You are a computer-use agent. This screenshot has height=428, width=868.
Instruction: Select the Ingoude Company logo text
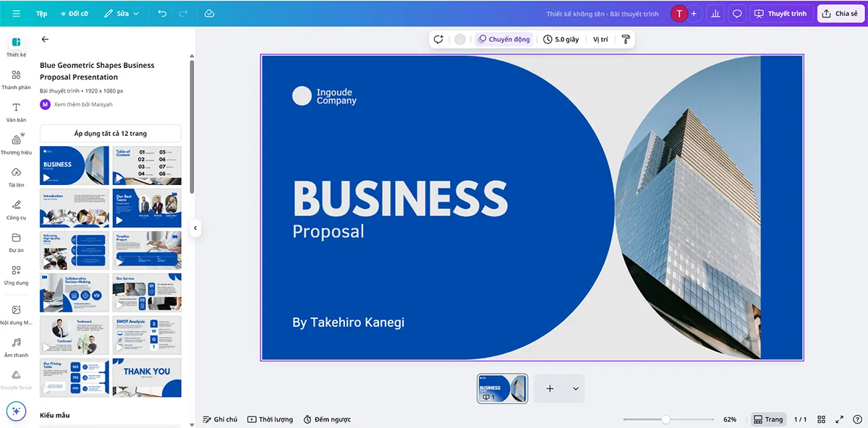click(336, 96)
